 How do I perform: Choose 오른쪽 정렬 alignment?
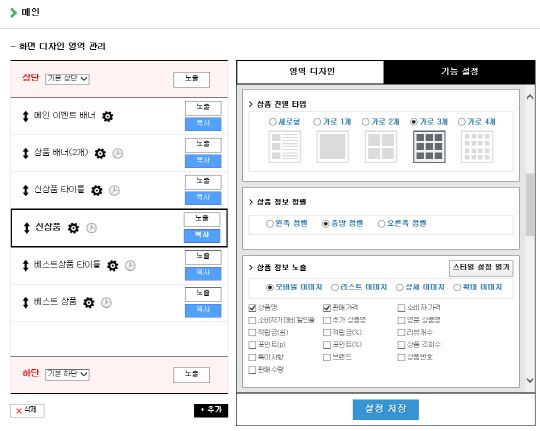pos(381,224)
